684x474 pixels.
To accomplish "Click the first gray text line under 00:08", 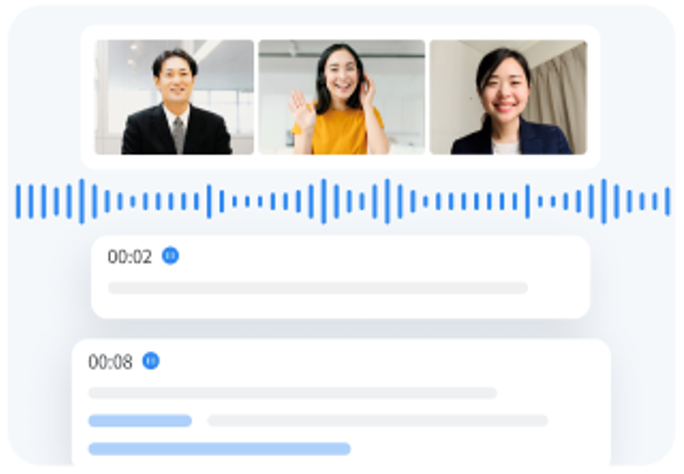I will [293, 393].
